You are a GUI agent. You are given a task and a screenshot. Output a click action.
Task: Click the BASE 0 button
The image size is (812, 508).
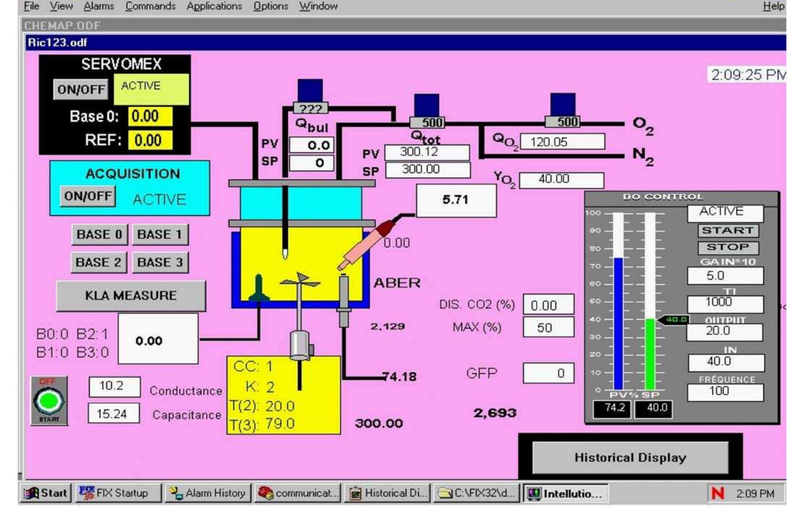(x=99, y=234)
